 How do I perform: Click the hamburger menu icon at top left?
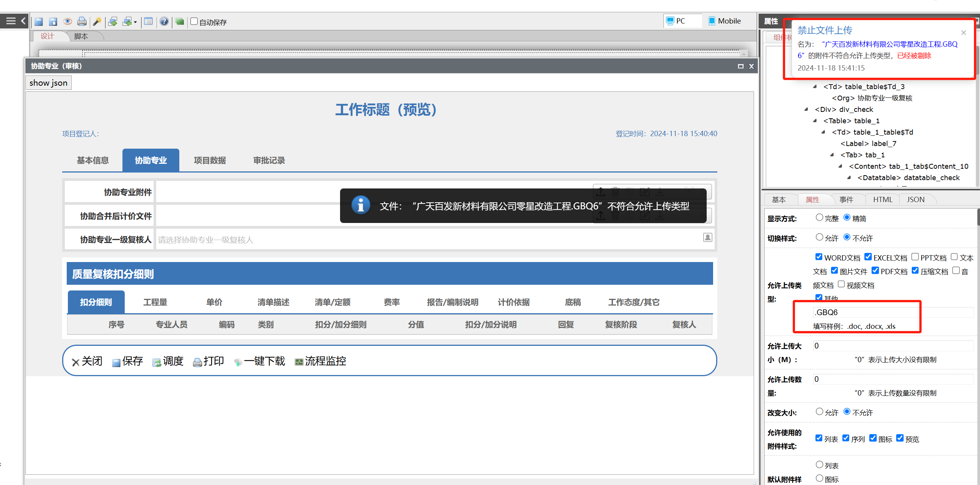point(11,21)
